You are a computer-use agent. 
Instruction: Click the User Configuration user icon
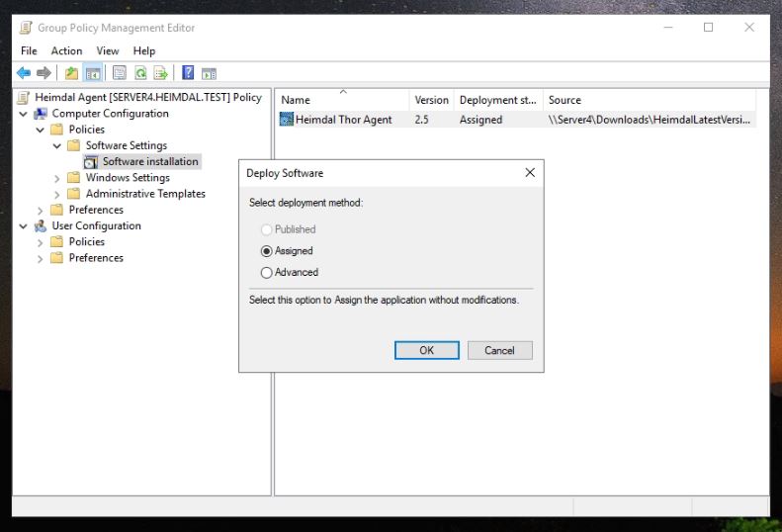[41, 226]
